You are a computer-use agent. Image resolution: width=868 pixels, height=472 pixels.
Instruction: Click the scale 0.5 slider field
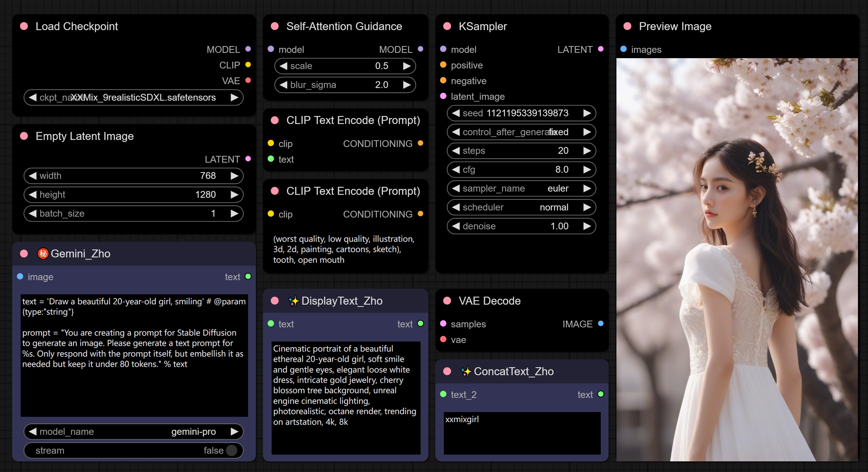345,66
